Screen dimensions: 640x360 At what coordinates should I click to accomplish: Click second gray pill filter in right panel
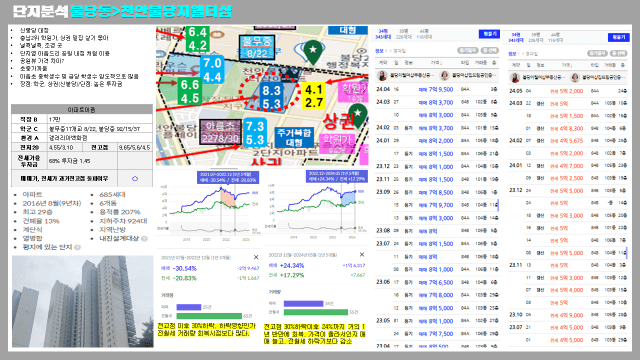[619, 53]
